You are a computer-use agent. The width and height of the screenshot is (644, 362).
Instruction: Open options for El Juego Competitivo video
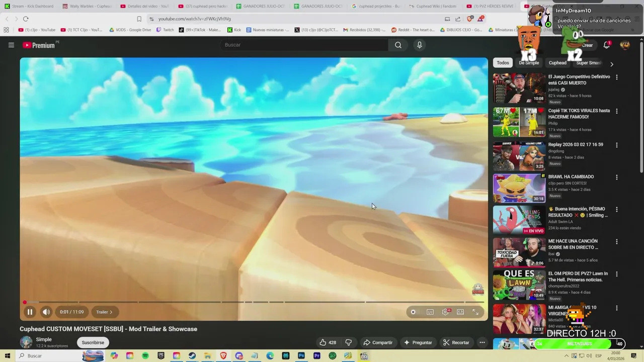click(x=617, y=77)
